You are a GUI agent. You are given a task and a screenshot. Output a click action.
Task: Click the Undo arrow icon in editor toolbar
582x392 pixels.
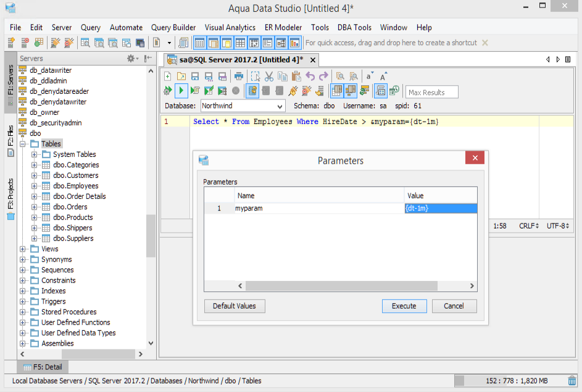coord(310,77)
